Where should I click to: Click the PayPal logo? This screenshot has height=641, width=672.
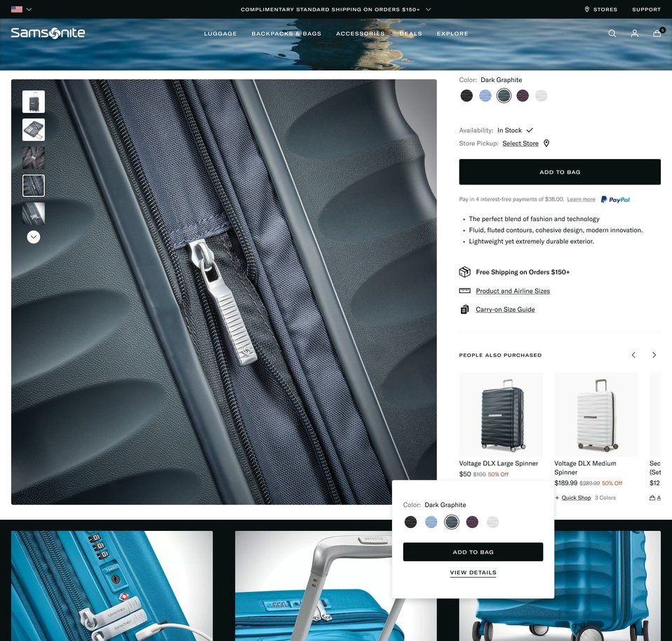pyautogui.click(x=615, y=199)
